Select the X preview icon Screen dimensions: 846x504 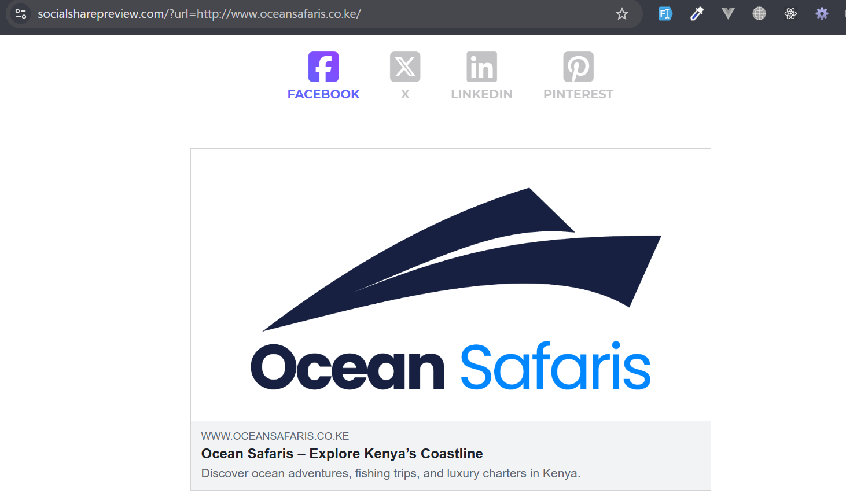click(405, 67)
